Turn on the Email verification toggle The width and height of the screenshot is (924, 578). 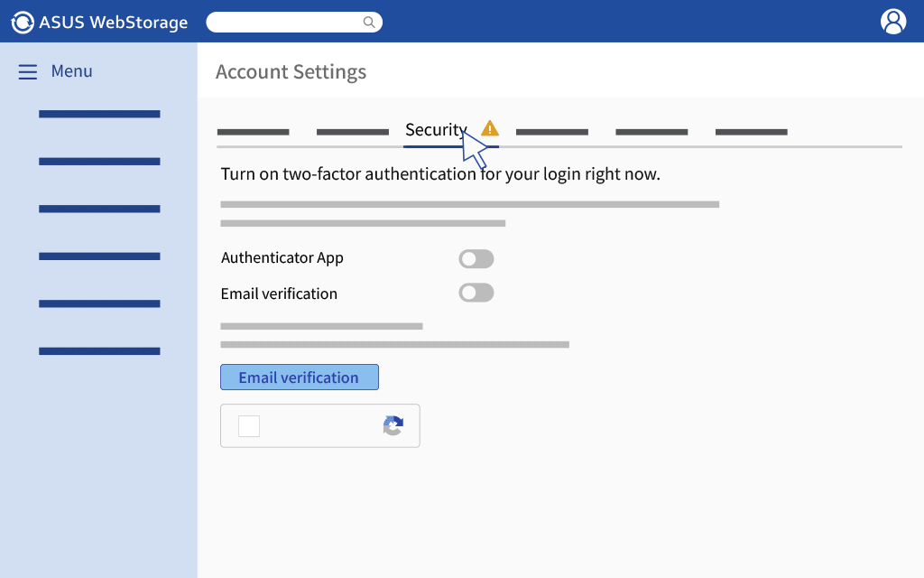476,293
